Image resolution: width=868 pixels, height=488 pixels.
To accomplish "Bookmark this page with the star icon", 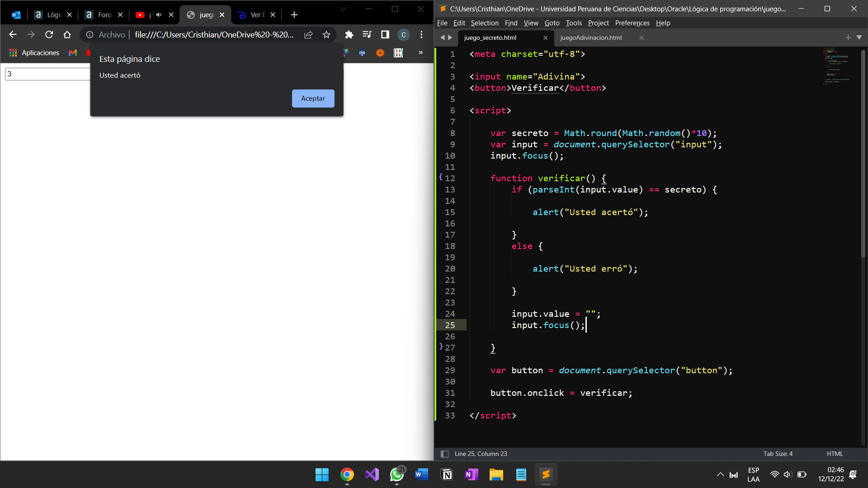I will click(326, 35).
